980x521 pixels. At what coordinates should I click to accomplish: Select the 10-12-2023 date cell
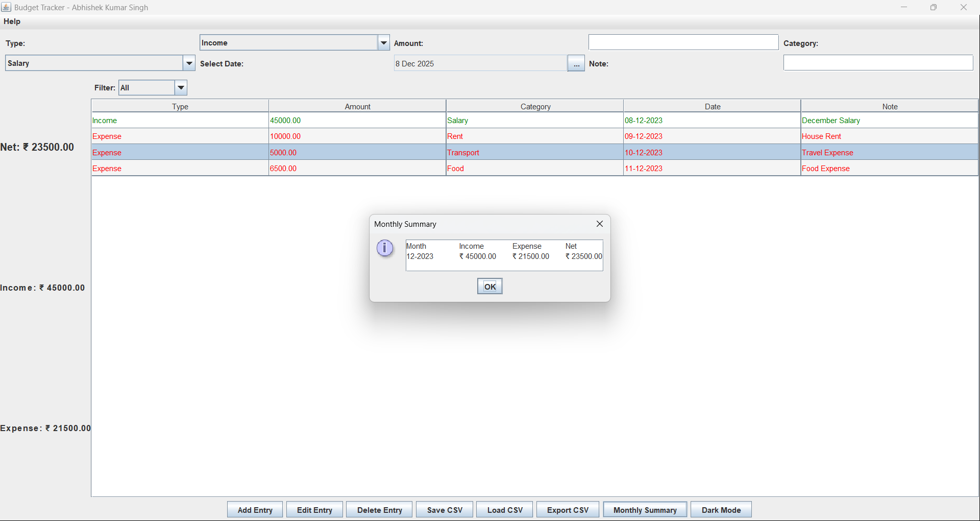713,152
